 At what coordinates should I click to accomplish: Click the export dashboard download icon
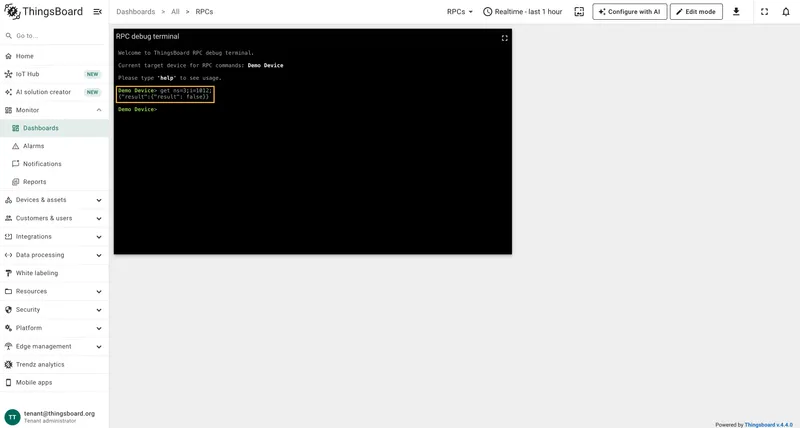[x=736, y=11]
